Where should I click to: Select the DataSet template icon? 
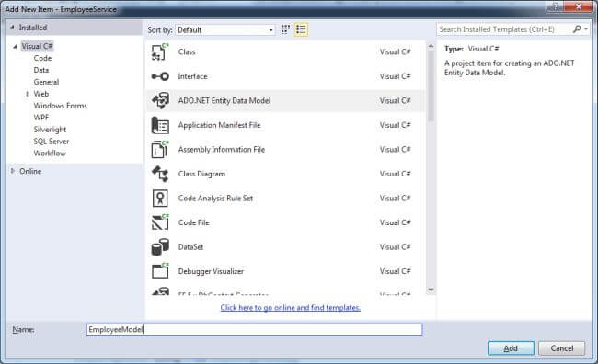(x=160, y=247)
